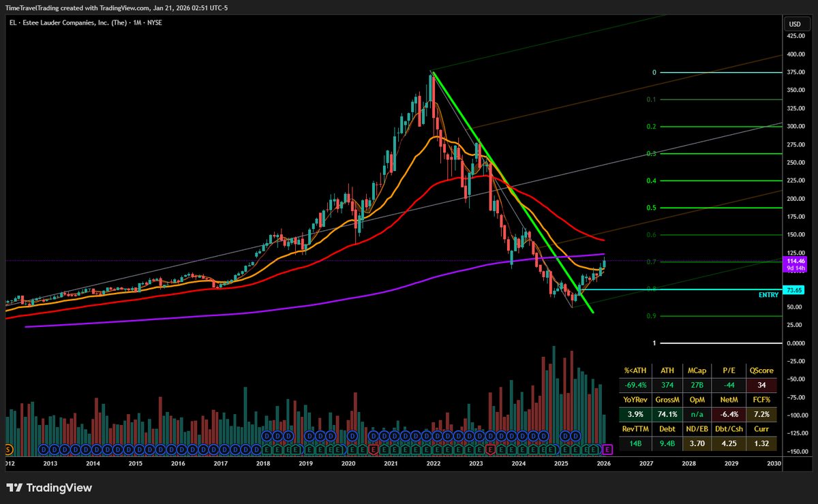818x504 pixels.
Task: Click the Debt value 9.4B cell
Action: point(667,442)
